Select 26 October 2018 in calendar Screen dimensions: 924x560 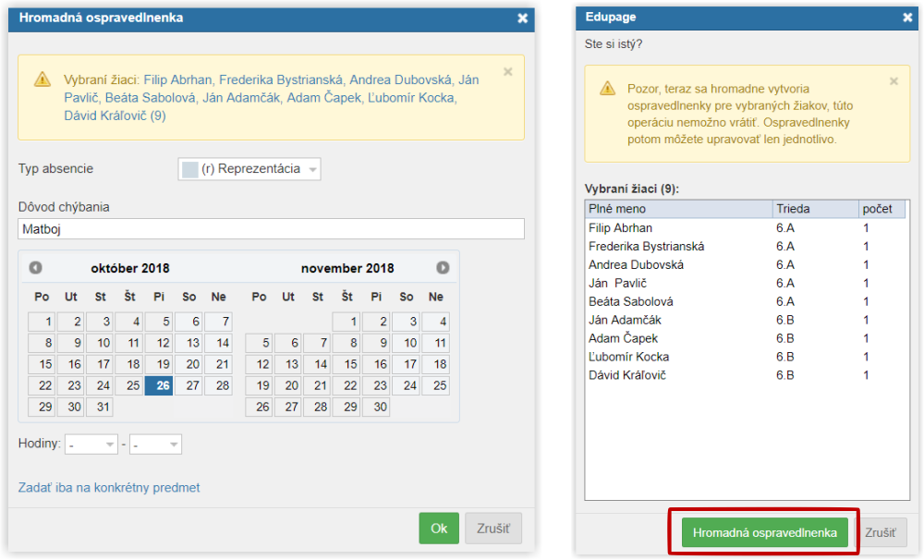[x=159, y=385]
